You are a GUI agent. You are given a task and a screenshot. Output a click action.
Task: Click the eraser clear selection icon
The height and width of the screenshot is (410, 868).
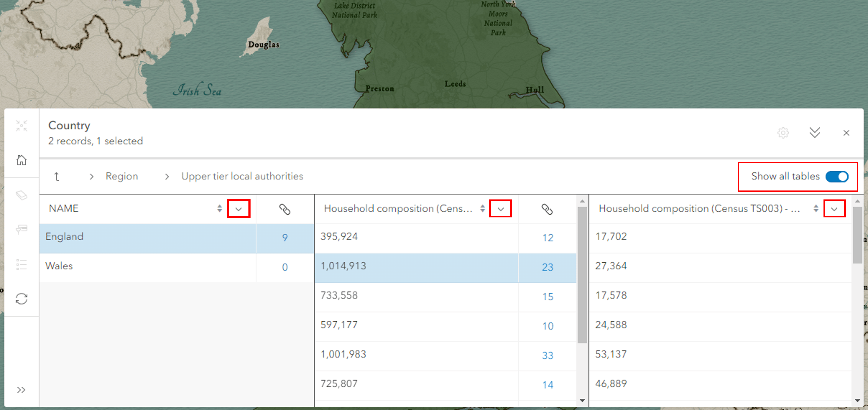tap(21, 195)
